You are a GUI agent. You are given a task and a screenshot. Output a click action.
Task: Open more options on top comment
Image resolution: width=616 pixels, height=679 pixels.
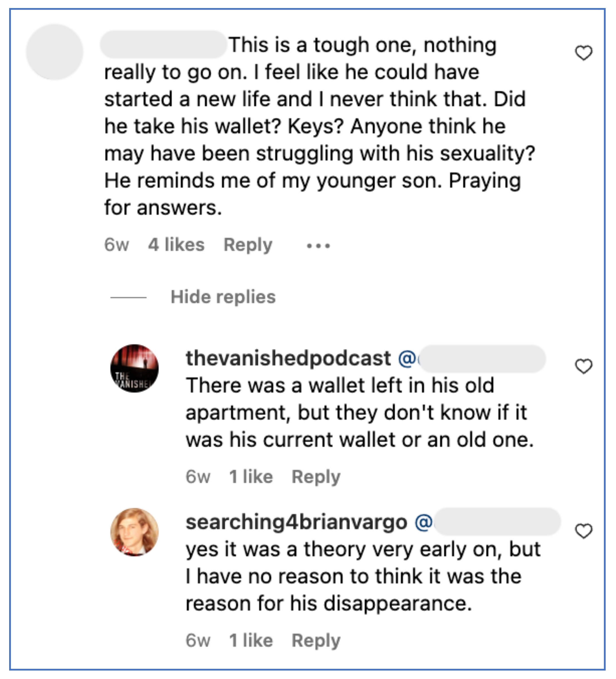coord(318,246)
